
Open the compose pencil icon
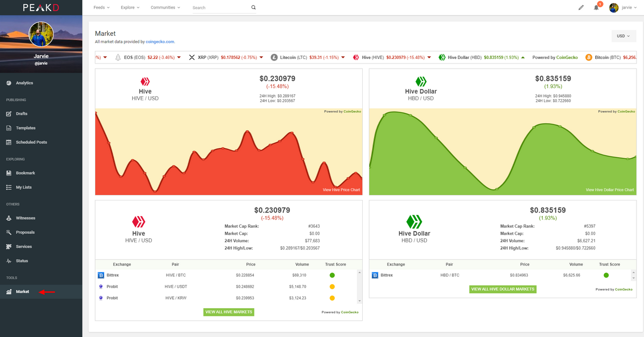pyautogui.click(x=581, y=8)
